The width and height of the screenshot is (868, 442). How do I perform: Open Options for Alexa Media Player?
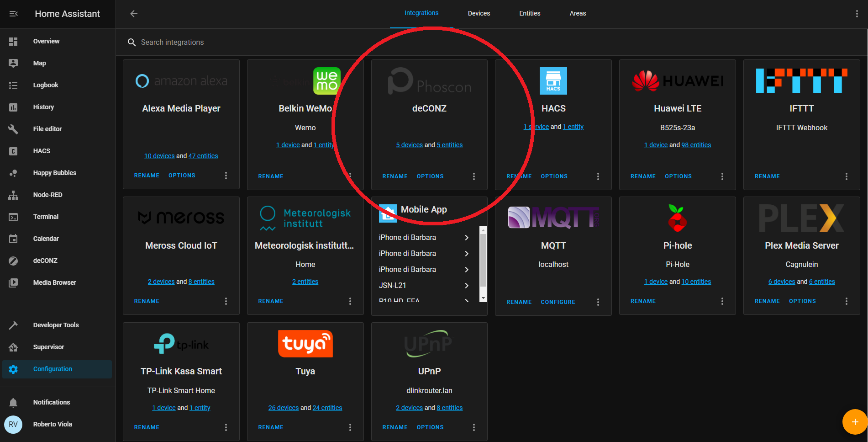(x=182, y=176)
